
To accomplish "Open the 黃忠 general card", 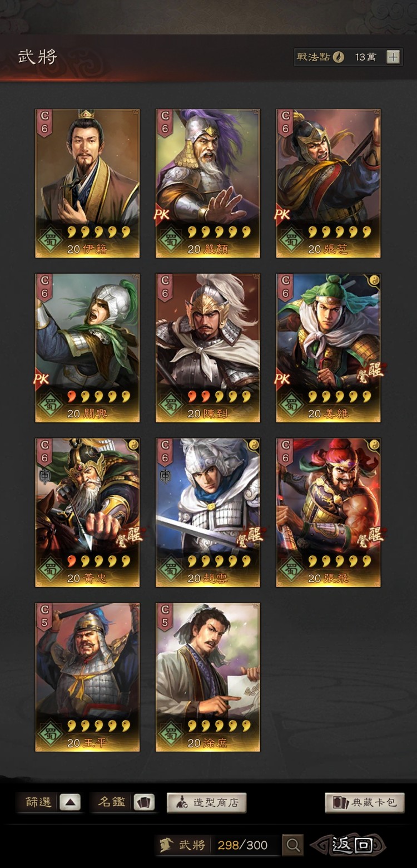I will [x=87, y=512].
